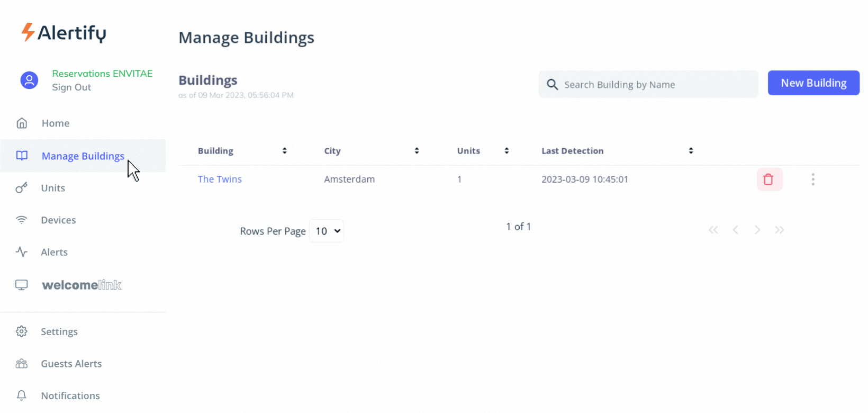Click the New Building button
This screenshot has height=413, width=868.
pyautogui.click(x=813, y=83)
